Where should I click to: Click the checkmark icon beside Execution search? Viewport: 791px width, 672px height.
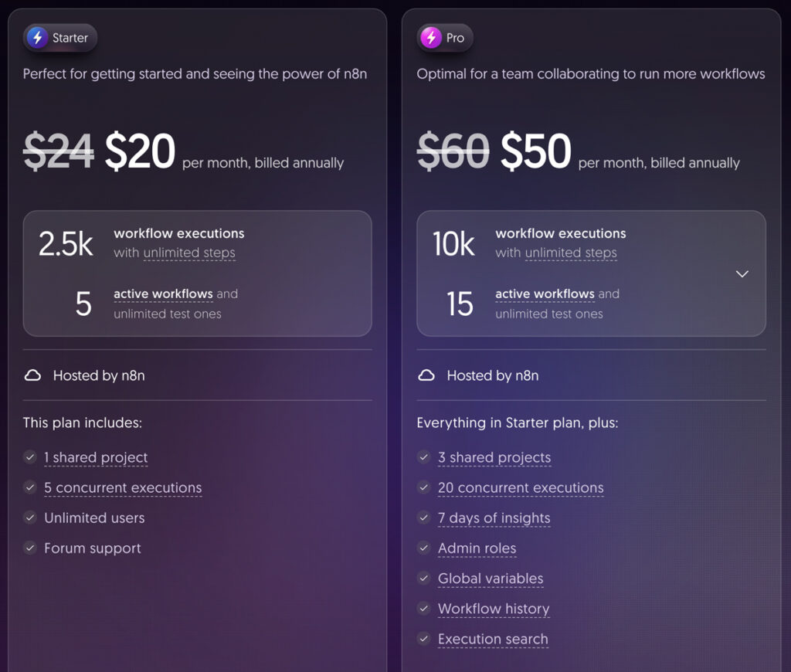click(423, 639)
